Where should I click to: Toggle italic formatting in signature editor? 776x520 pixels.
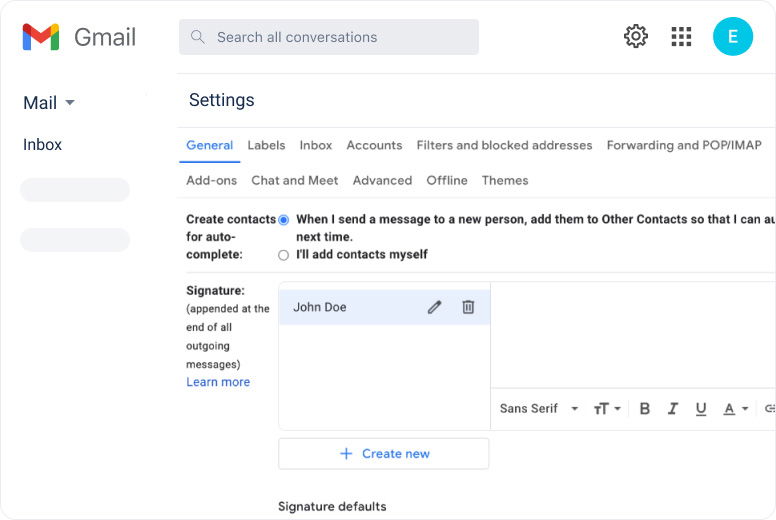(673, 408)
